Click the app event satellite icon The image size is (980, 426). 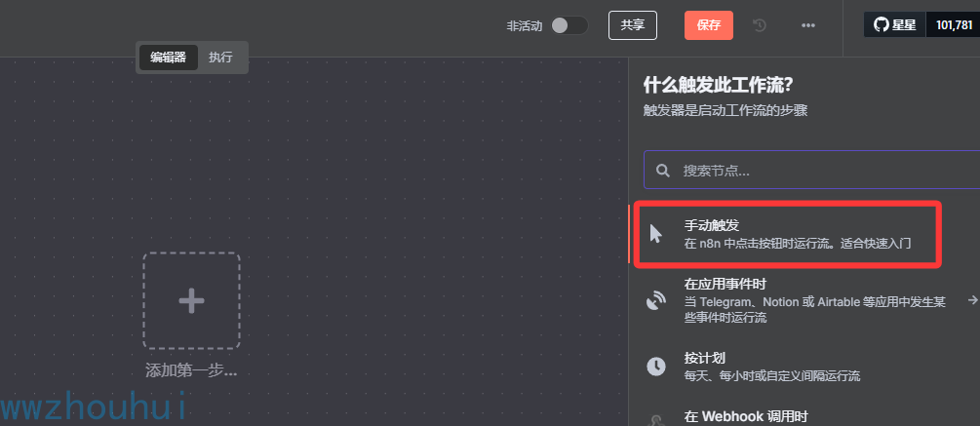[655, 301]
